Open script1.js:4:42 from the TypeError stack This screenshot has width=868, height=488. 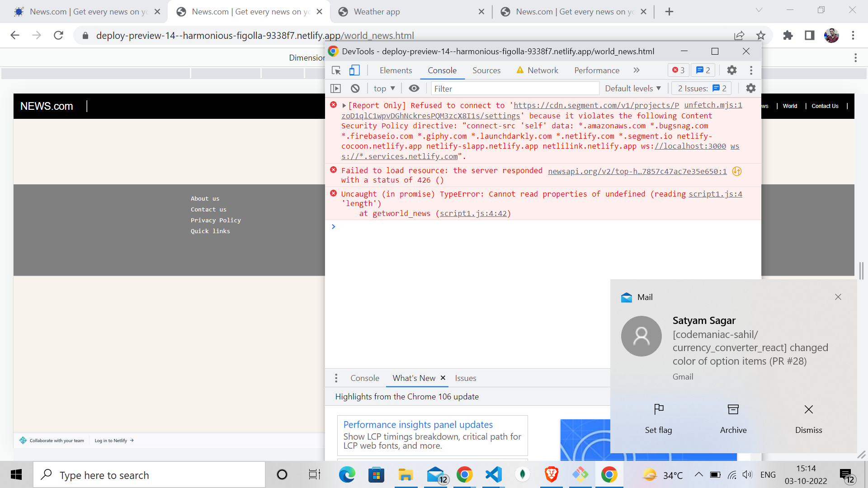click(473, 213)
